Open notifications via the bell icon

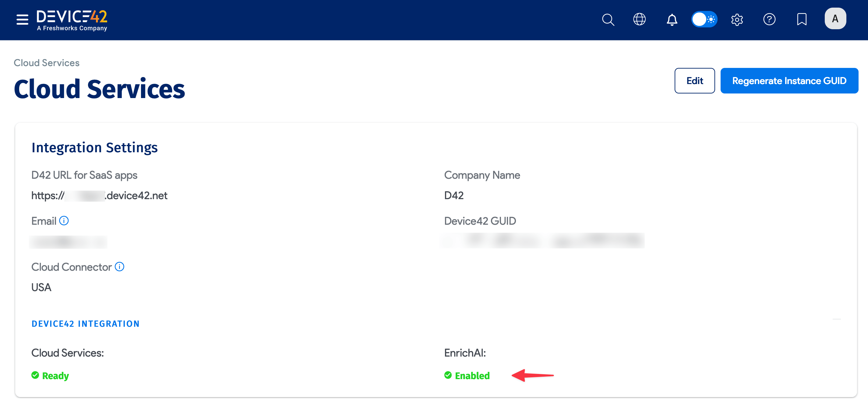click(672, 19)
